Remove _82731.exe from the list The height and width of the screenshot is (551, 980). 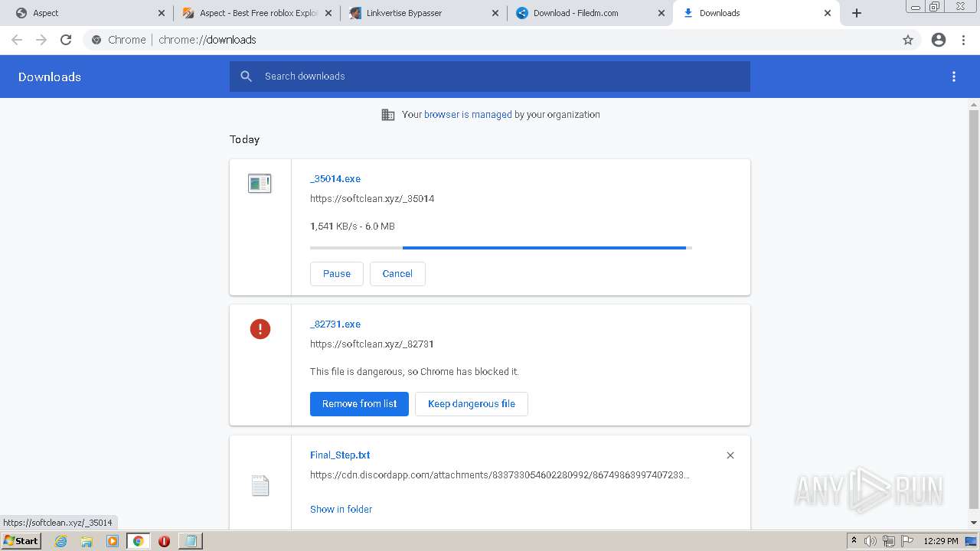pos(359,404)
